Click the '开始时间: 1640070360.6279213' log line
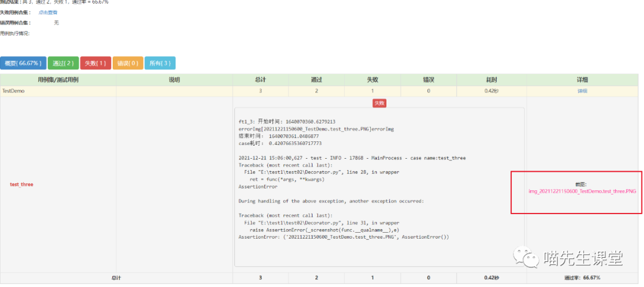644x287 pixels. click(x=287, y=122)
